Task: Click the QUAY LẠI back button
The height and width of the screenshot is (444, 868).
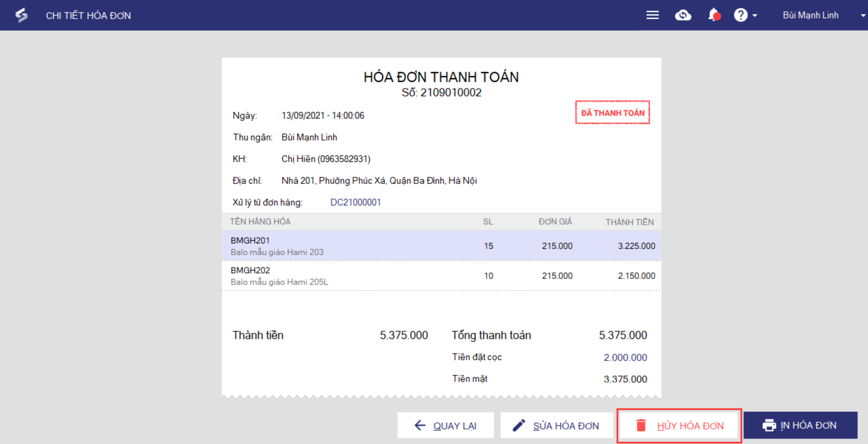Action: click(446, 425)
